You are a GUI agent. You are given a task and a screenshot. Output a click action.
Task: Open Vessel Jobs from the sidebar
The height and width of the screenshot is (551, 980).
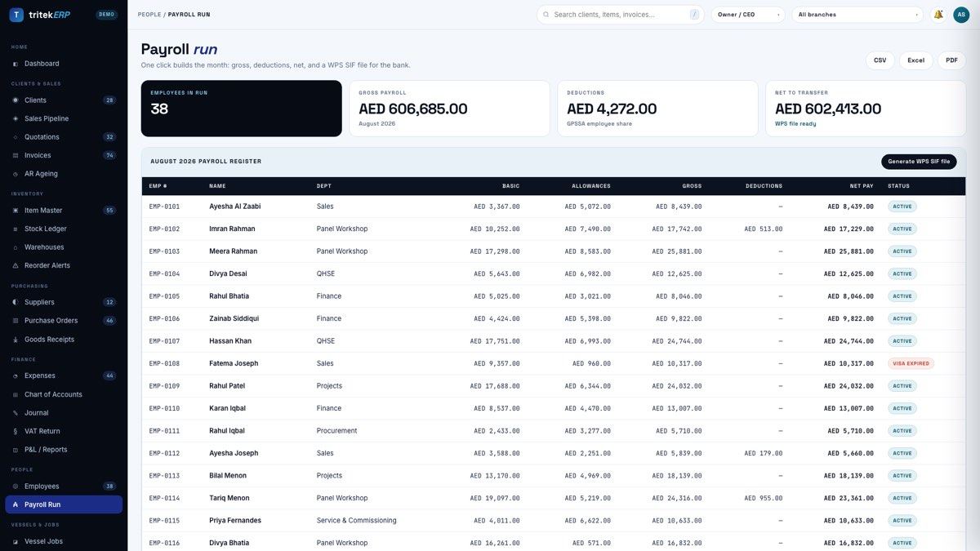64,541
